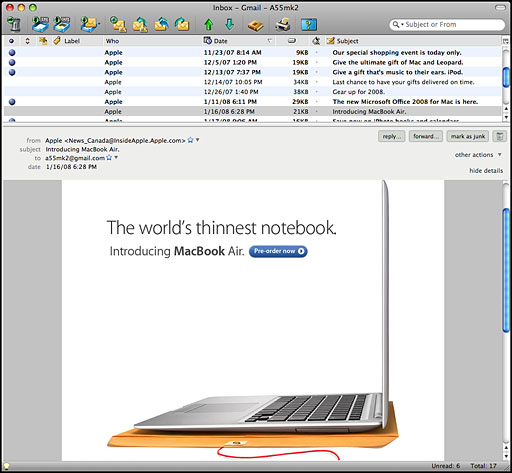Sort by Date column header

tap(220, 41)
